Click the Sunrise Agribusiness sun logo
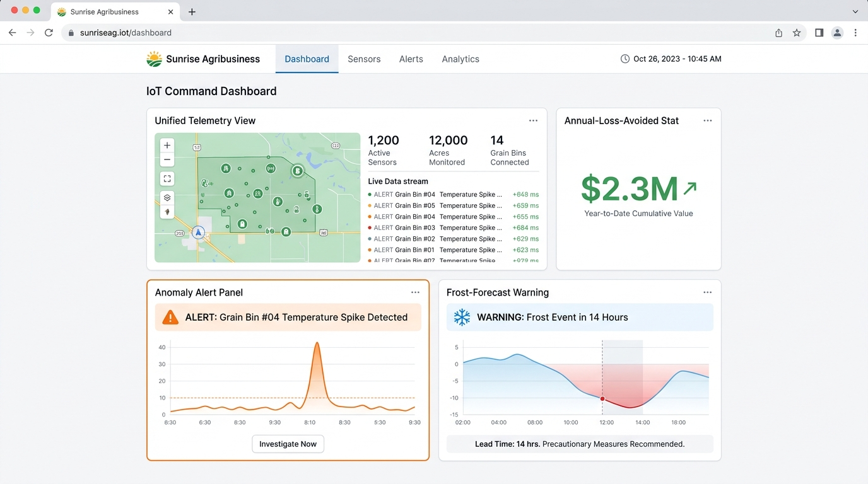Screen dimensions: 868x484 (x=154, y=59)
